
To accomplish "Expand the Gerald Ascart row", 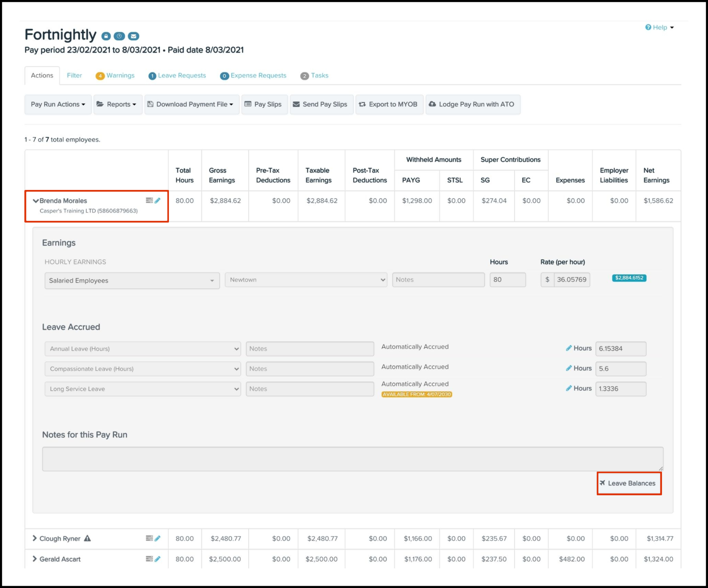I will [x=35, y=559].
